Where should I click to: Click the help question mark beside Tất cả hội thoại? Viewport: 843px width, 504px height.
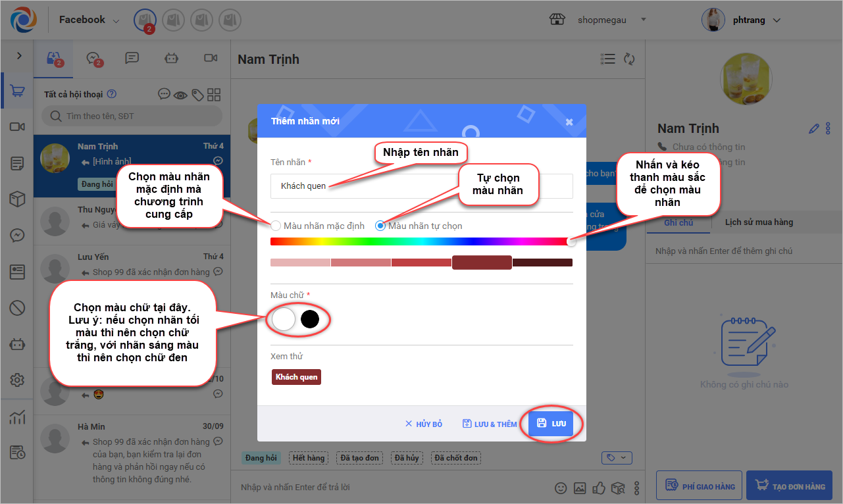pos(112,94)
